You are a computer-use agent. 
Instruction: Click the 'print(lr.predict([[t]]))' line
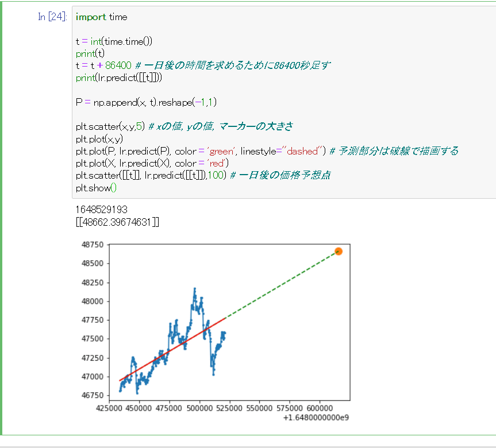pyautogui.click(x=118, y=78)
